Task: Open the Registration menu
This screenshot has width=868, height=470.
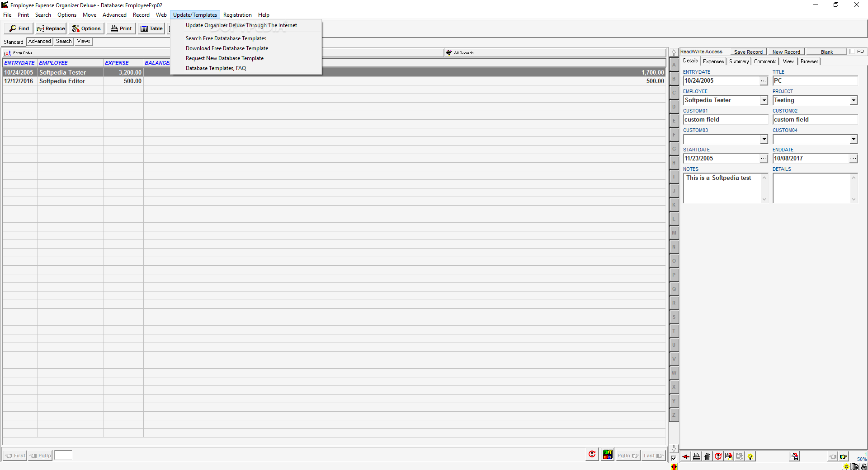Action: click(237, 15)
